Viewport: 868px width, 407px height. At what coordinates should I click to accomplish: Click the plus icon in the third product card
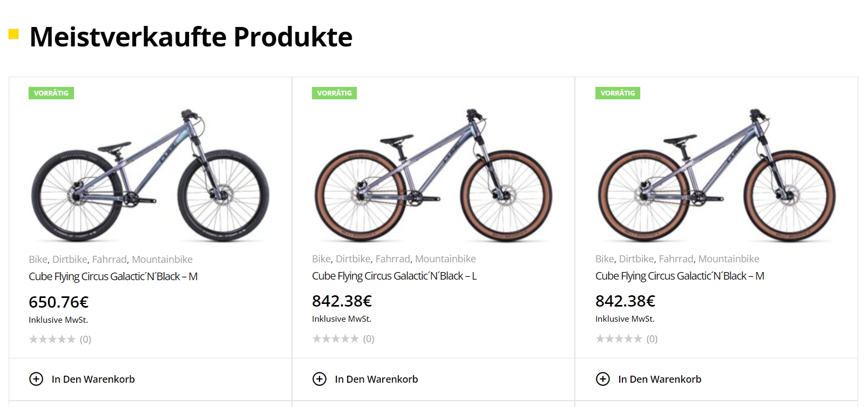tap(603, 379)
